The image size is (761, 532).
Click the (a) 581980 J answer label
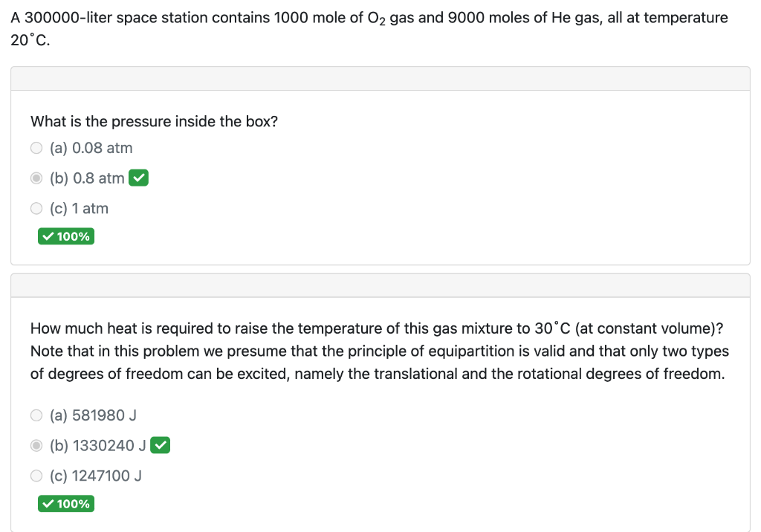pos(93,415)
